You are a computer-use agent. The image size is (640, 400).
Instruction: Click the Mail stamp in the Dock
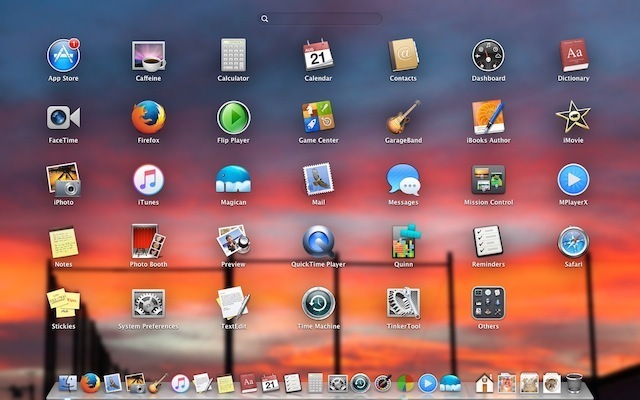(x=113, y=383)
